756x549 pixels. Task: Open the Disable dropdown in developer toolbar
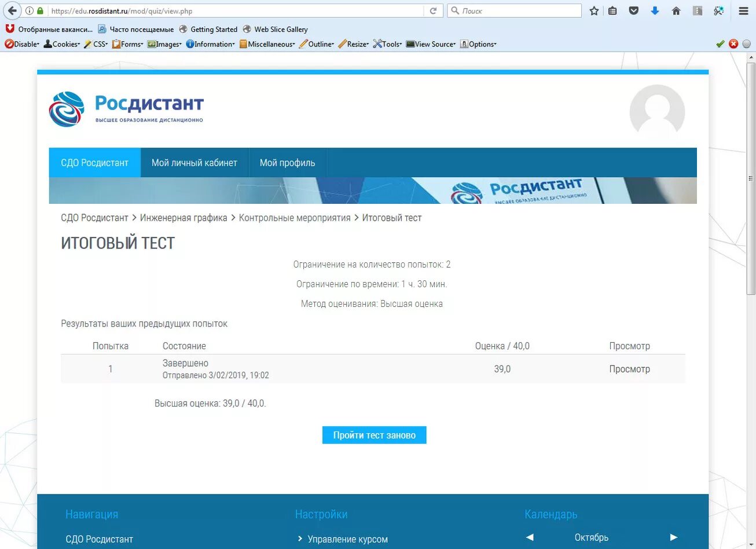[x=22, y=44]
